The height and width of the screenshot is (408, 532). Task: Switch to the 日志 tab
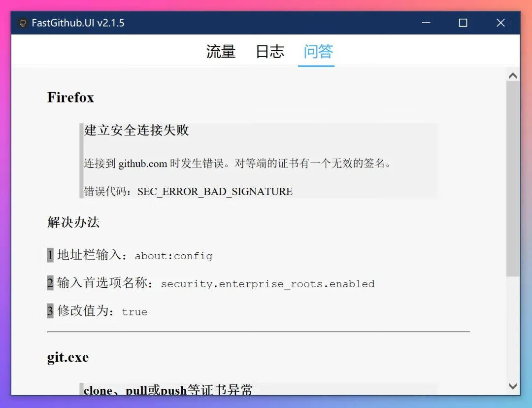tap(270, 52)
